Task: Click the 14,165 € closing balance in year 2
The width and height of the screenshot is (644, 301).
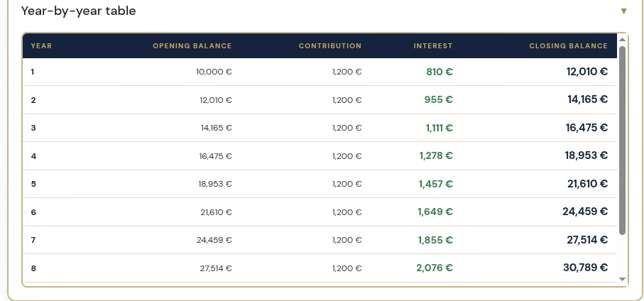Action: [588, 99]
